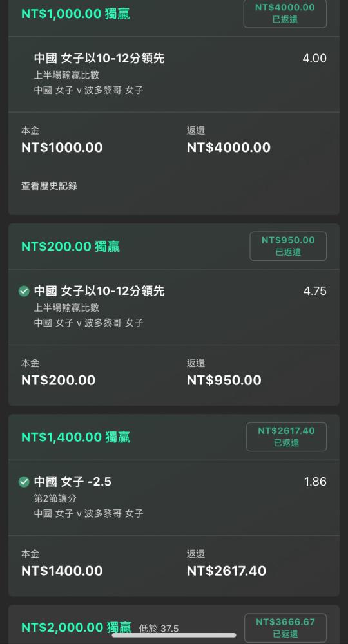The height and width of the screenshot is (644, 348).
Task: Click the 4.00 odds value
Action: tap(314, 59)
